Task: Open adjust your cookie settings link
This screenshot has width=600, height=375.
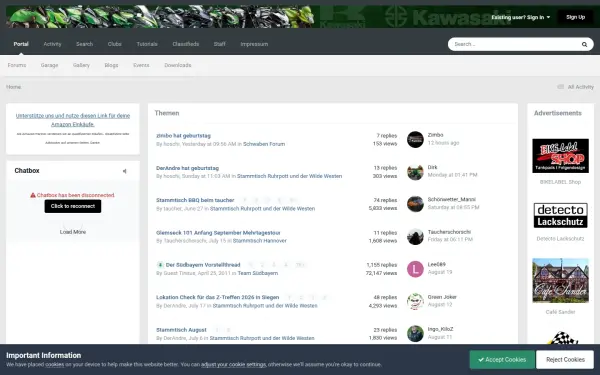Action: coord(233,364)
